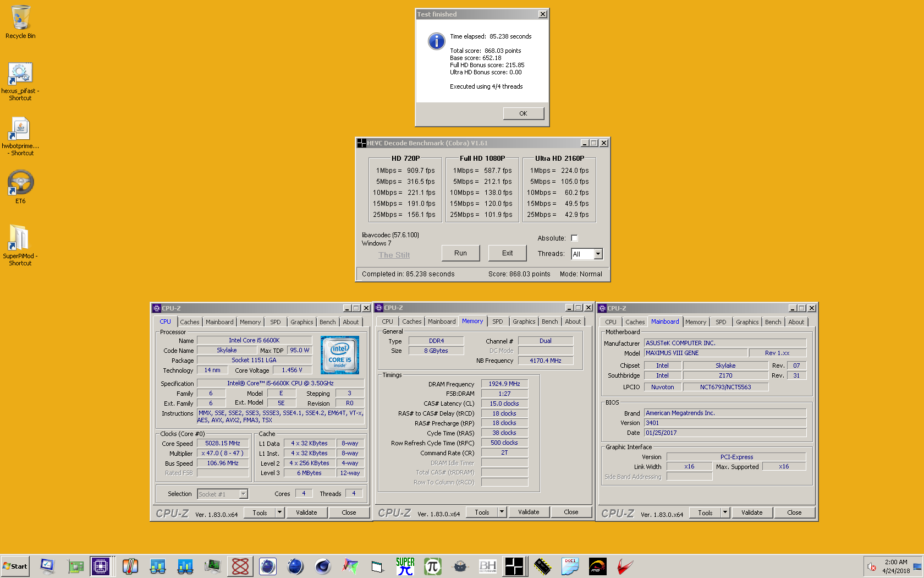
Task: Select the DRAM Frequency value 1924.9 MHz
Action: click(x=504, y=384)
